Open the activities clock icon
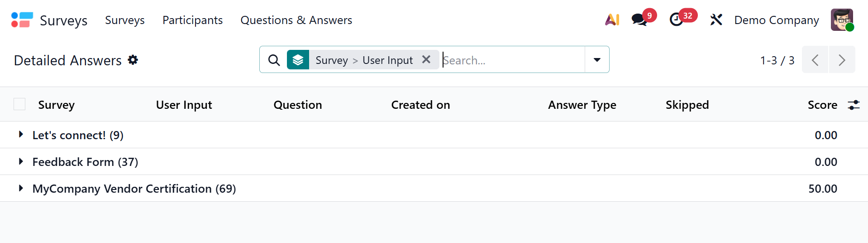The width and height of the screenshot is (868, 243). pyautogui.click(x=676, y=20)
